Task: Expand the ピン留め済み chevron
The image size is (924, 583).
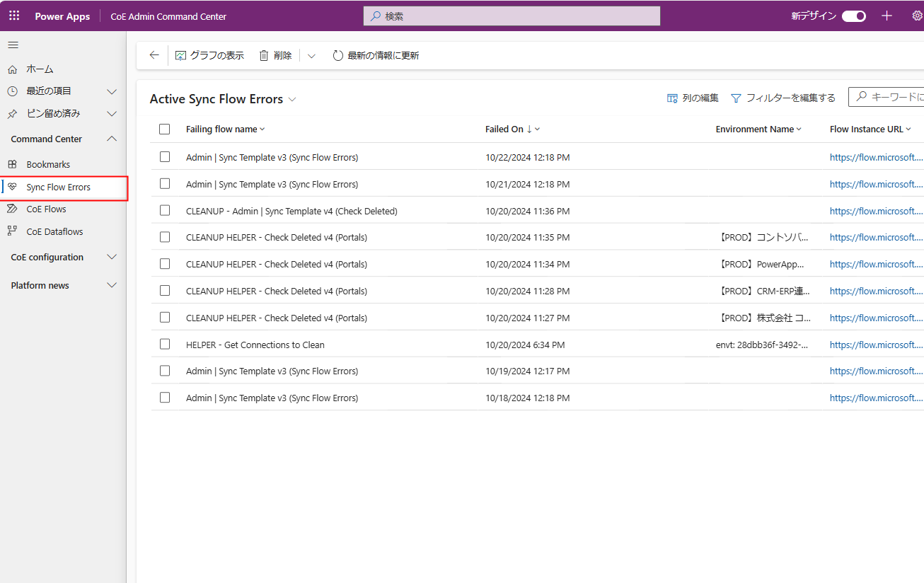Action: 111,114
